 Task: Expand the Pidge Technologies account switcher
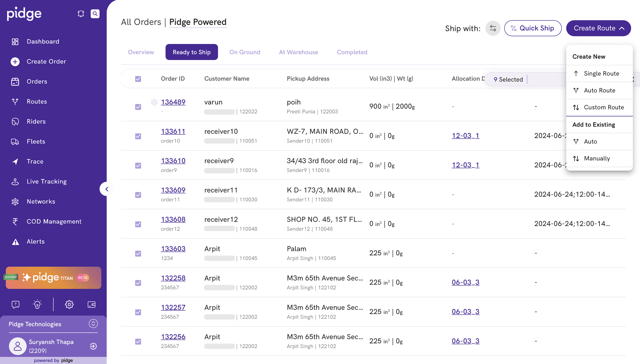point(93,324)
